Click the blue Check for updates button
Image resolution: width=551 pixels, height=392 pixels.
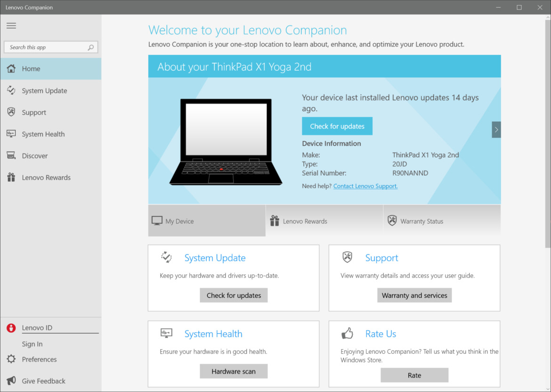point(337,126)
